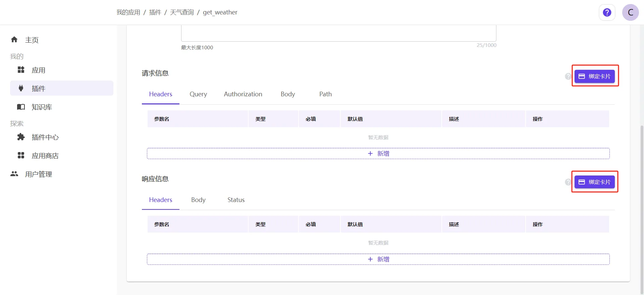Select the Authorization tab
This screenshot has width=644, height=295.
pyautogui.click(x=243, y=94)
